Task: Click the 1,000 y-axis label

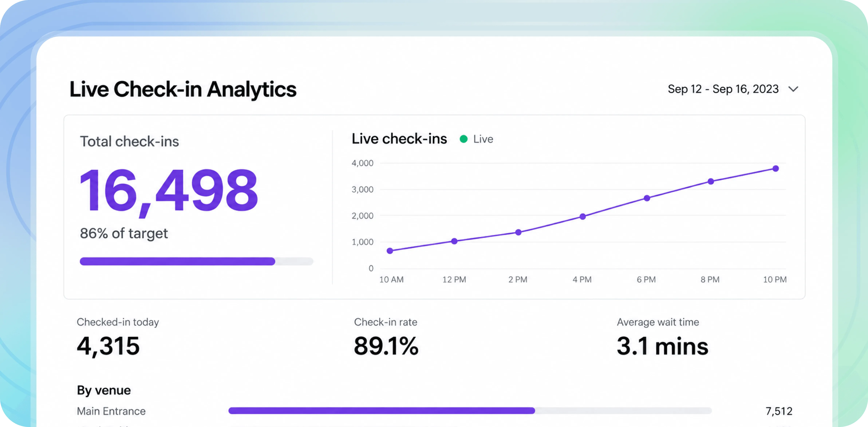Action: click(363, 242)
